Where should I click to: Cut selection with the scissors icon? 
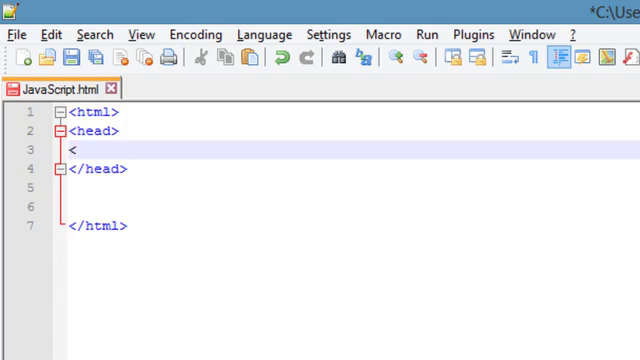[201, 57]
